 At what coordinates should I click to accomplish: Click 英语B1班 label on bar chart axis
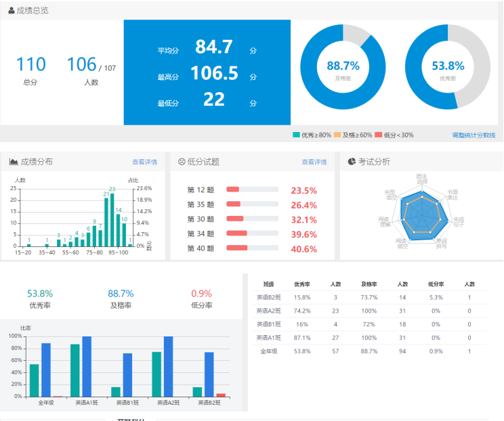pos(127,403)
